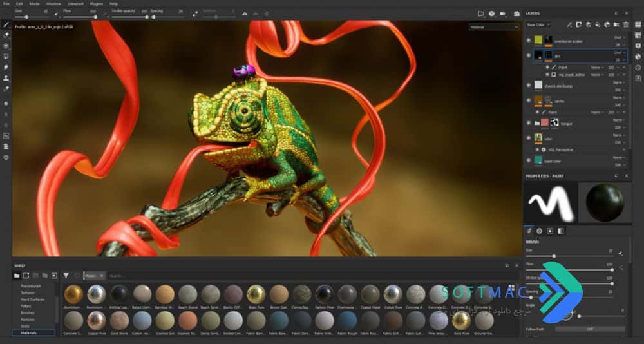Click the camera screenshot icon in top toolbar

(516, 14)
